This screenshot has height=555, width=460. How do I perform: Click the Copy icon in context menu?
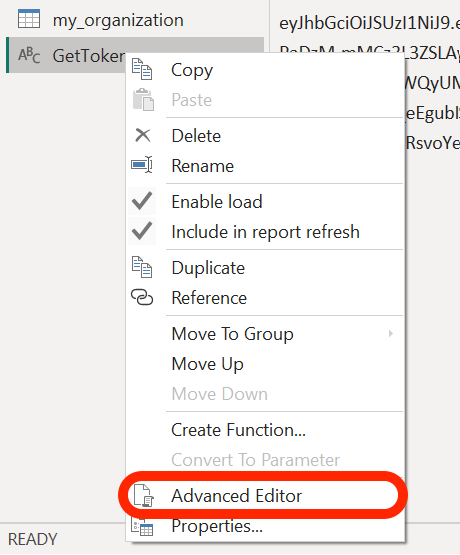pos(142,69)
